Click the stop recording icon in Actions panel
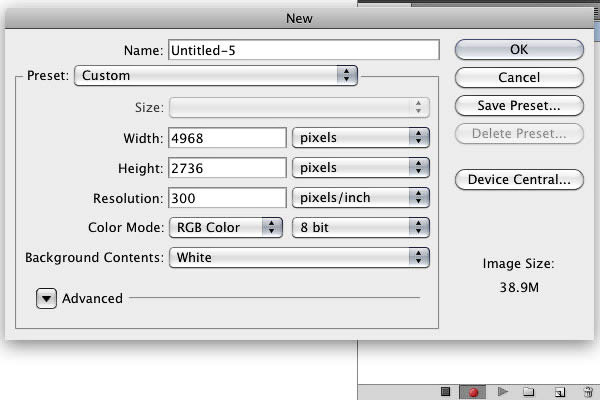600x400 pixels. (x=445, y=392)
